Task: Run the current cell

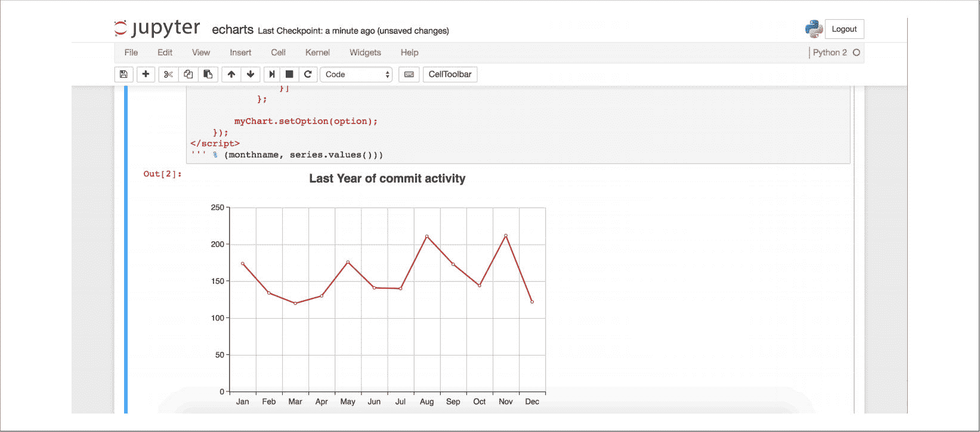Action: pyautogui.click(x=271, y=75)
